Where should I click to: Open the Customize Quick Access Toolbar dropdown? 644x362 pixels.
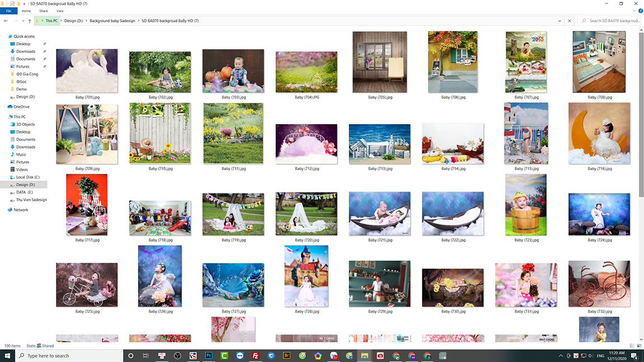(24, 4)
